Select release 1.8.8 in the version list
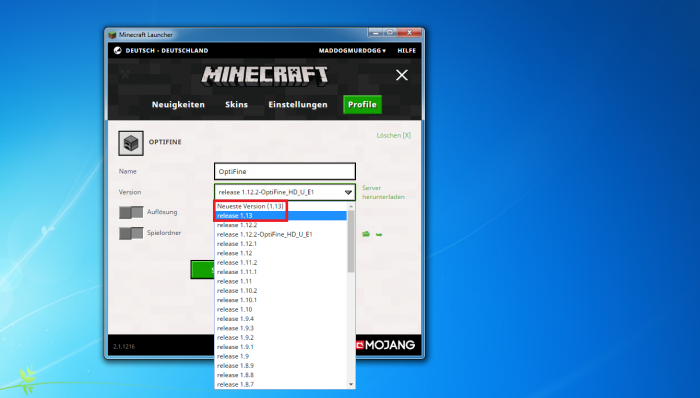This screenshot has height=398, width=700. click(281, 375)
